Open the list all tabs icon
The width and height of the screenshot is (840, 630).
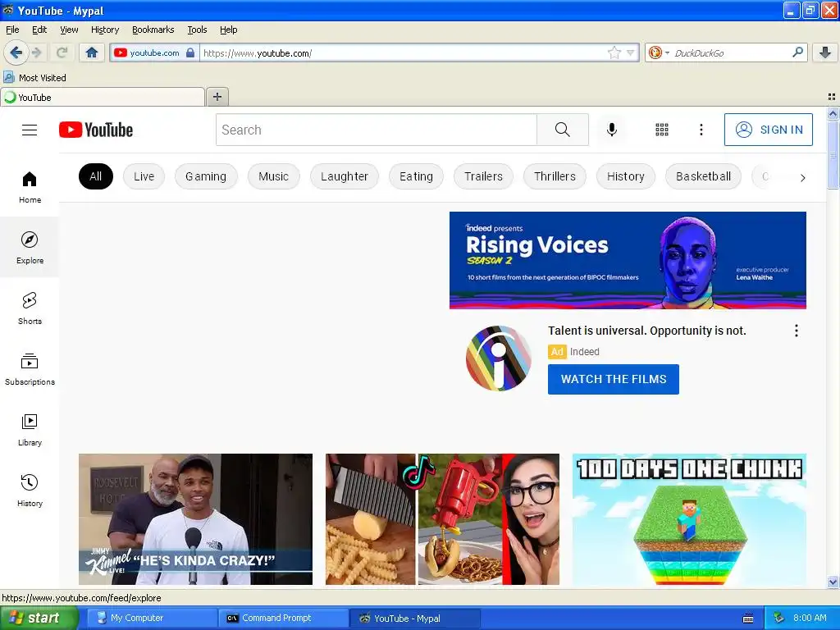pos(832,97)
